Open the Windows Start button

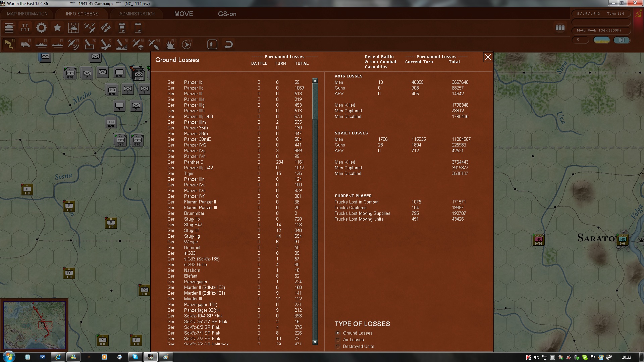(9, 356)
